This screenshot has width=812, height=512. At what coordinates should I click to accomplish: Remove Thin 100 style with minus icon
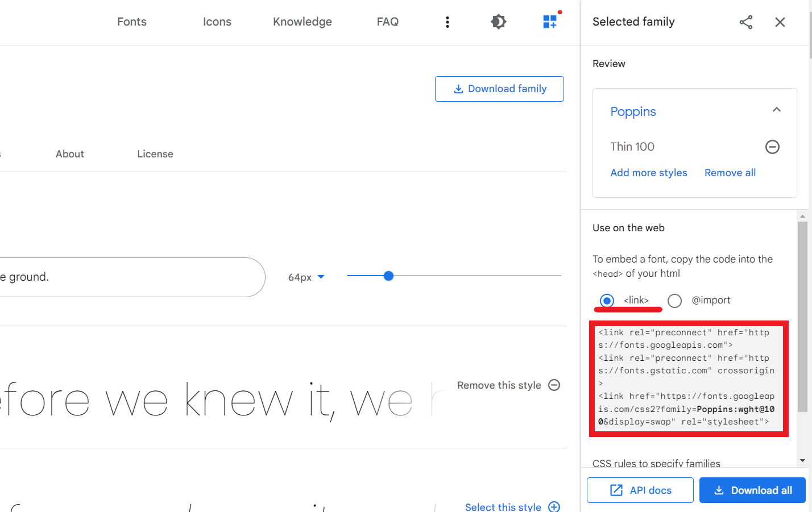(772, 147)
